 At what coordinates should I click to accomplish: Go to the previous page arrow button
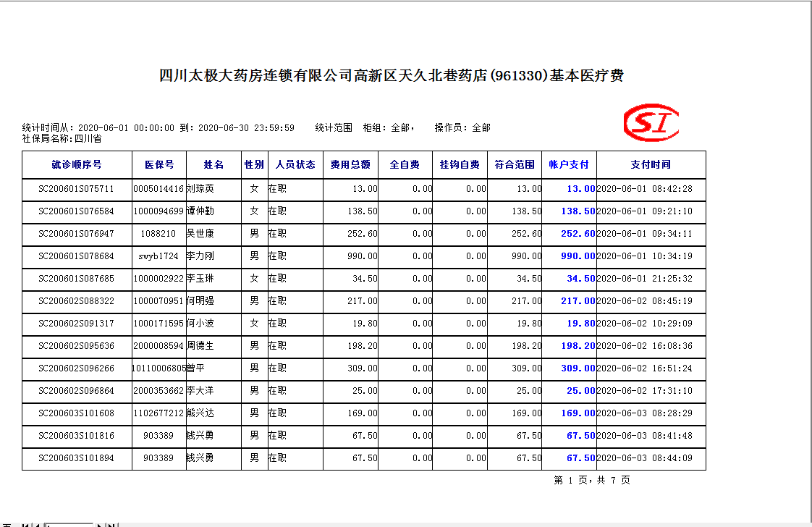(38, 525)
